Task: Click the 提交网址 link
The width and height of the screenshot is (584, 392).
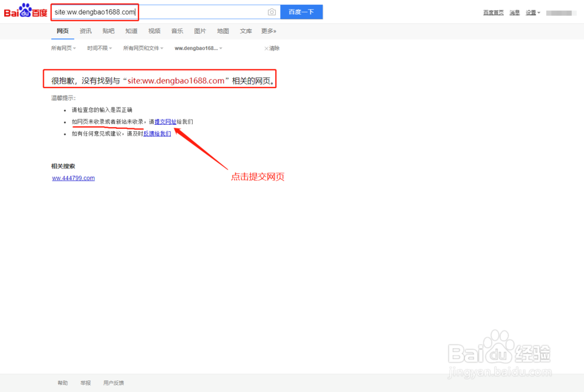Action: coord(165,121)
